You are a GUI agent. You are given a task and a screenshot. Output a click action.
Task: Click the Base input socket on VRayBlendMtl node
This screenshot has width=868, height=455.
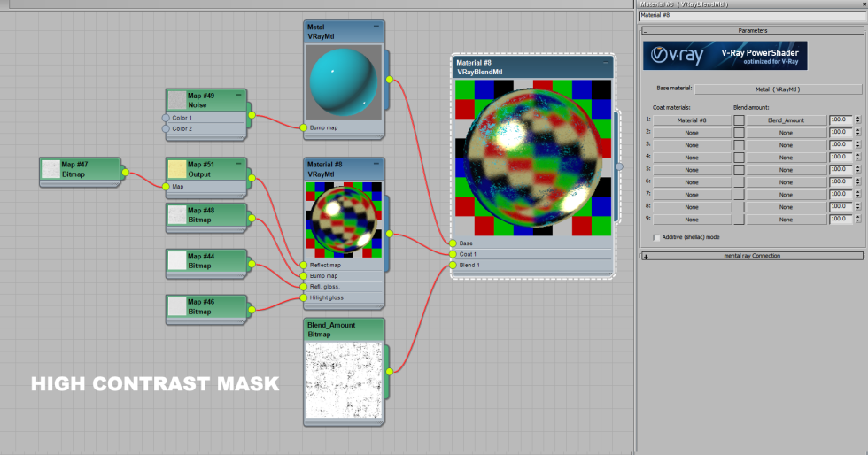pyautogui.click(x=453, y=243)
